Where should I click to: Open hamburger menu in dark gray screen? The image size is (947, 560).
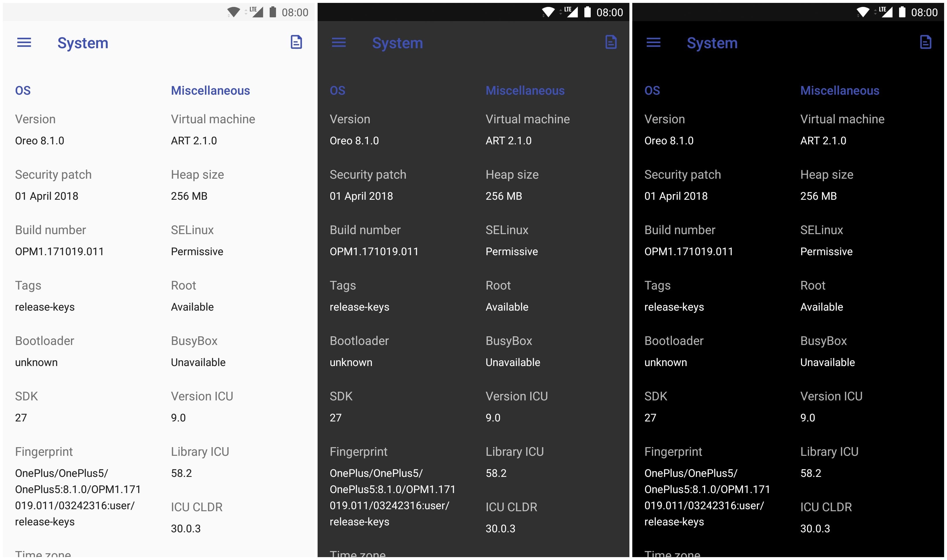point(339,43)
